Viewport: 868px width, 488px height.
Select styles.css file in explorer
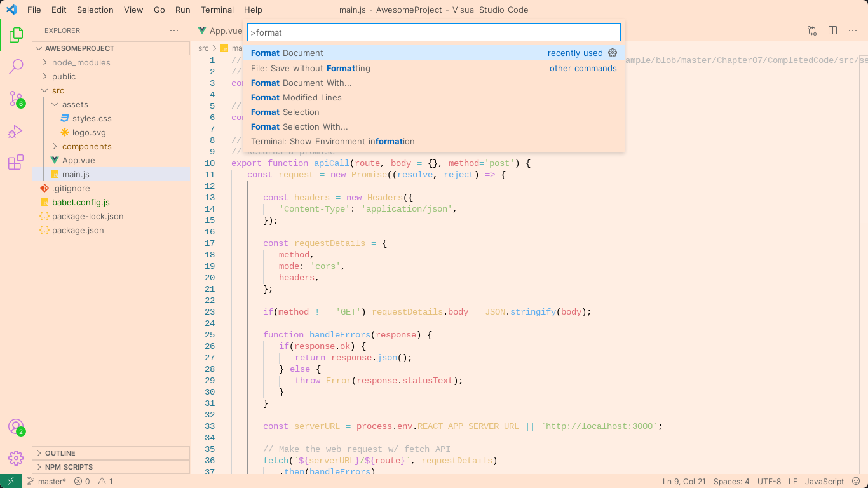(92, 118)
